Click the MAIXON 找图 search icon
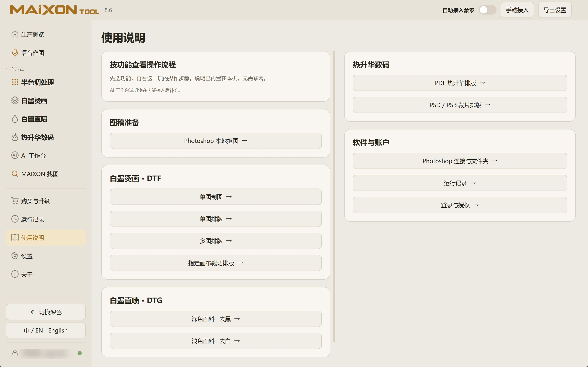The width and height of the screenshot is (588, 367). 15,174
